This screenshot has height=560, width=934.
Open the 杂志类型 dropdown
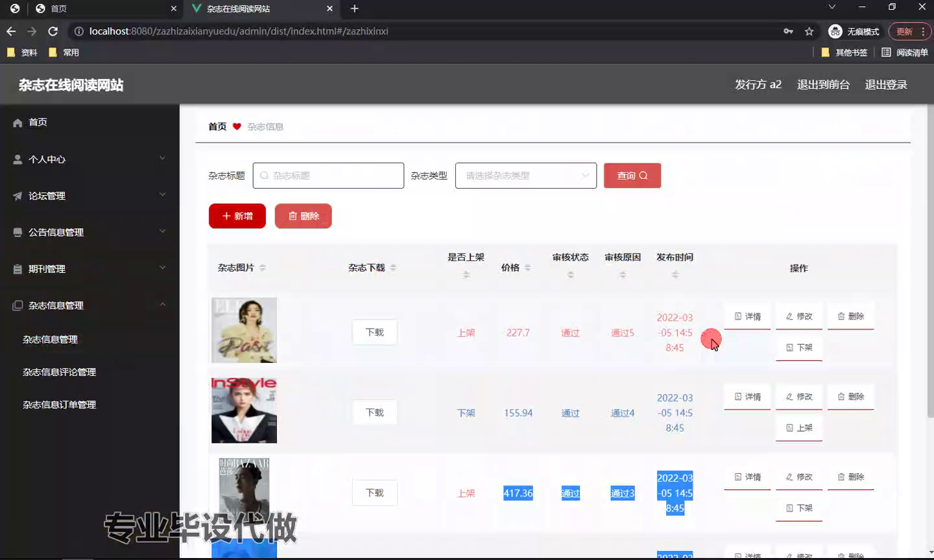526,176
